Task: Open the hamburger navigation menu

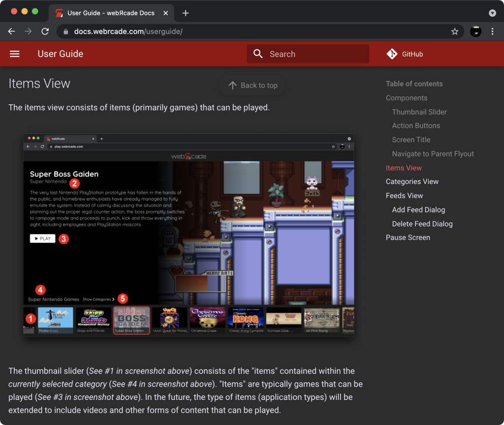Action: [15, 54]
